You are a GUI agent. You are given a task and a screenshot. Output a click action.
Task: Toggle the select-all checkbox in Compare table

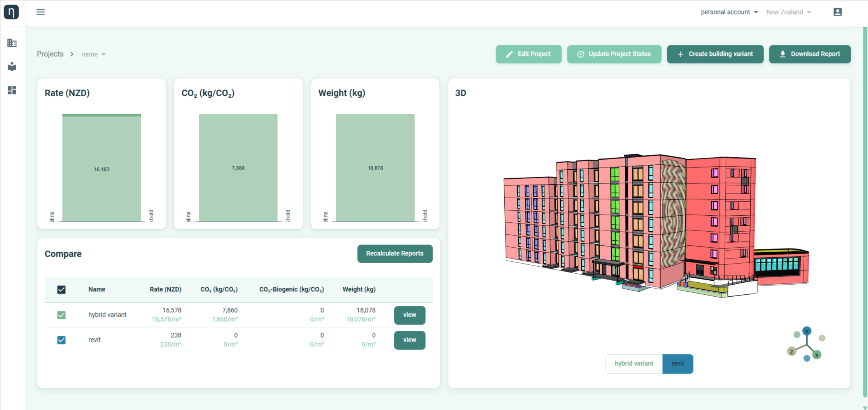point(61,290)
